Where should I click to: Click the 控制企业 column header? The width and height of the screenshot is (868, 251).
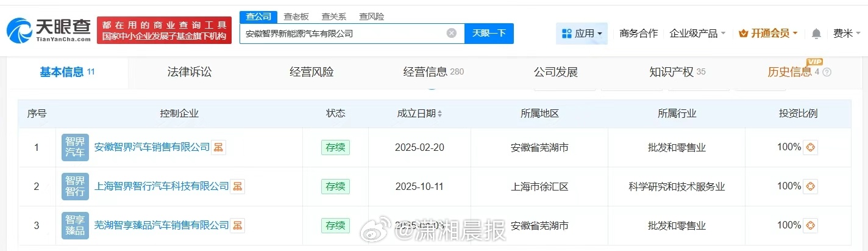[179, 114]
